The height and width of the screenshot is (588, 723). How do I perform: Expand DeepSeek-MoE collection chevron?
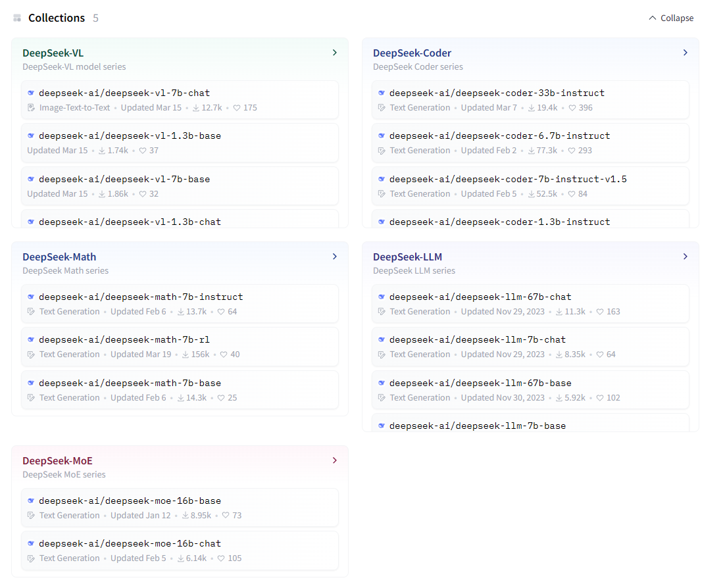pos(335,460)
